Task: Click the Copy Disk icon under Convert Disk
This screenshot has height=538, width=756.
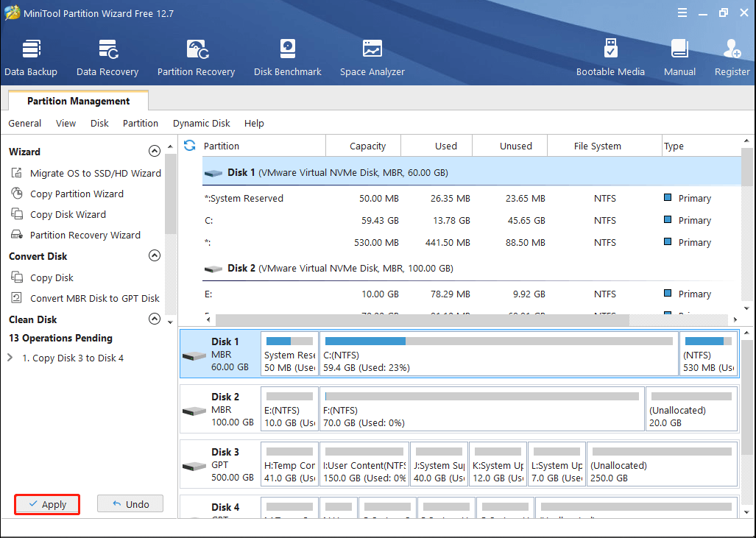Action: [x=17, y=277]
